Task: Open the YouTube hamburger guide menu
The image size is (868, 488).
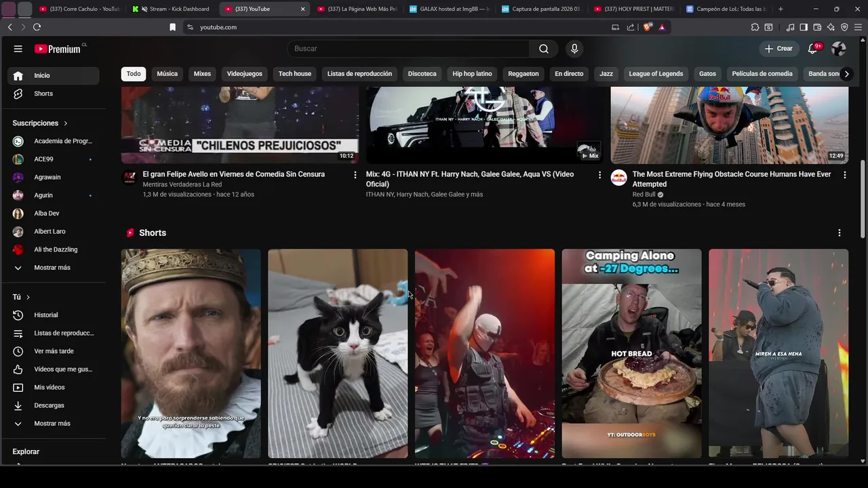Action: [x=18, y=49]
